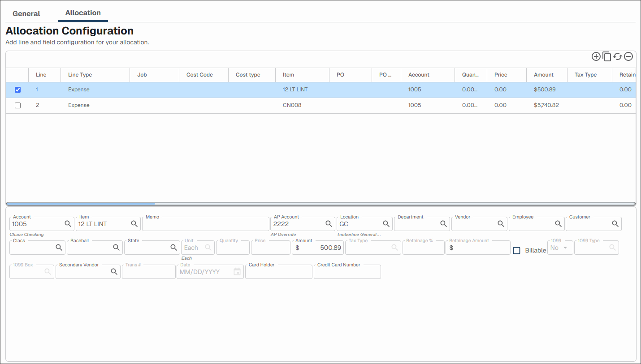Open 1099 Box lookup magnifier

pyautogui.click(x=48, y=271)
